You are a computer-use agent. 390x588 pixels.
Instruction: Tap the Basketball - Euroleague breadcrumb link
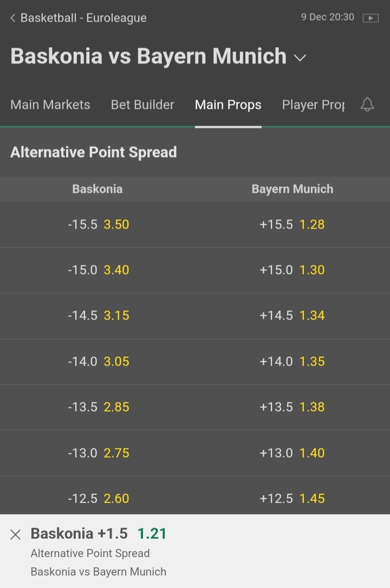[83, 18]
